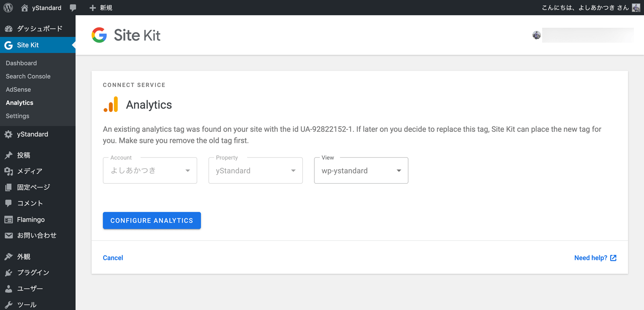Screen dimensions: 644x310
Task: Click the home icon next to yStandard
Action: tap(25, 8)
